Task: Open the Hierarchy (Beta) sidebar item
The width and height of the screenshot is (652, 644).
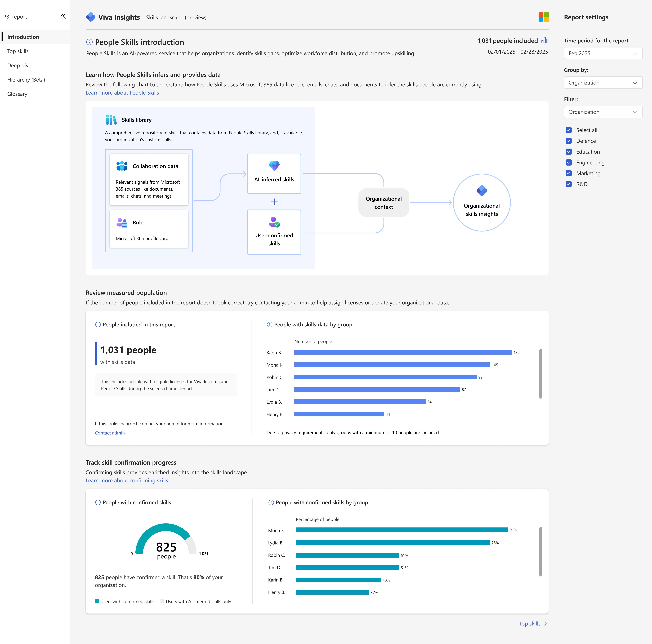Action: pyautogui.click(x=26, y=80)
